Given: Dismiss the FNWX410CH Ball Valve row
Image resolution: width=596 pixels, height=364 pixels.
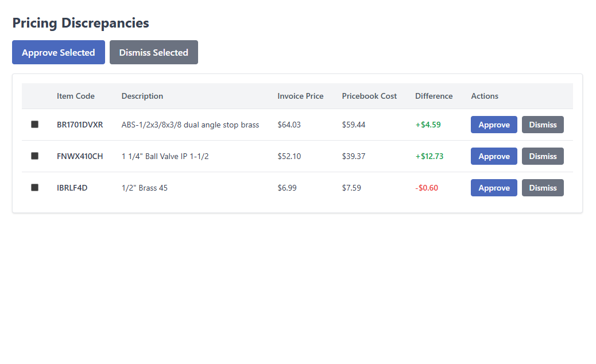Looking at the screenshot, I should [543, 156].
